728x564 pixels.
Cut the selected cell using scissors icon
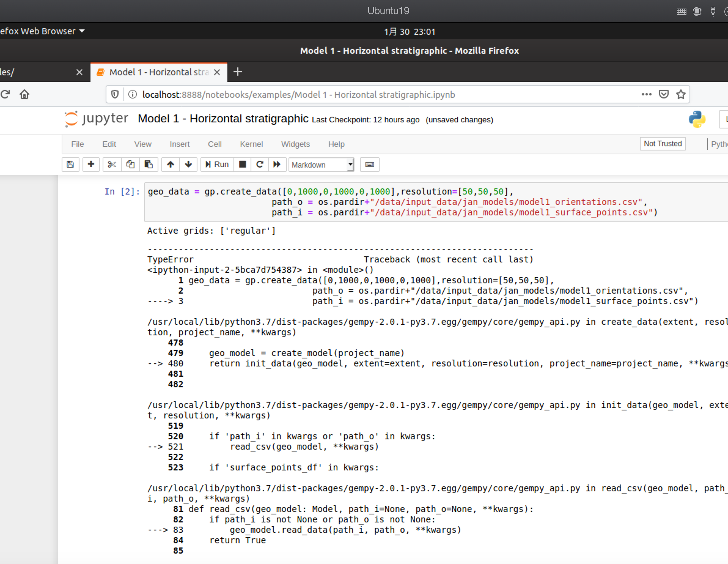[x=111, y=165]
